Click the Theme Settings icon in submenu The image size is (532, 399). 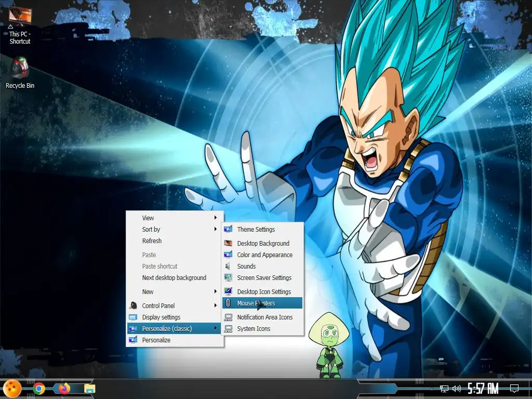[229, 229]
